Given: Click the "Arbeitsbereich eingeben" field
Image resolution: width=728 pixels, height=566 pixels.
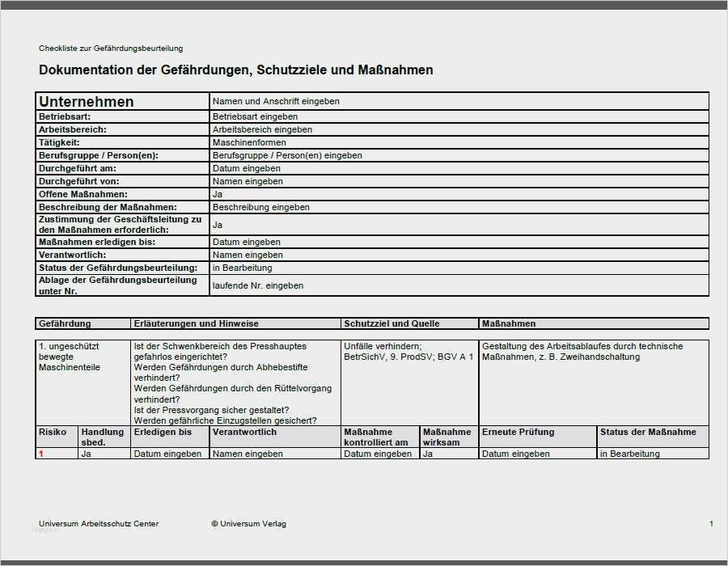Looking at the screenshot, I should [x=257, y=129].
